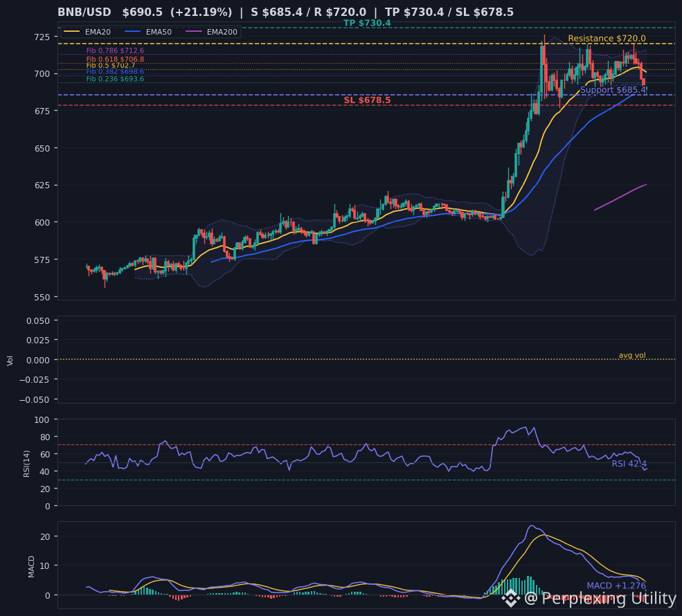Click the 600 price axis tick

[x=42, y=223]
